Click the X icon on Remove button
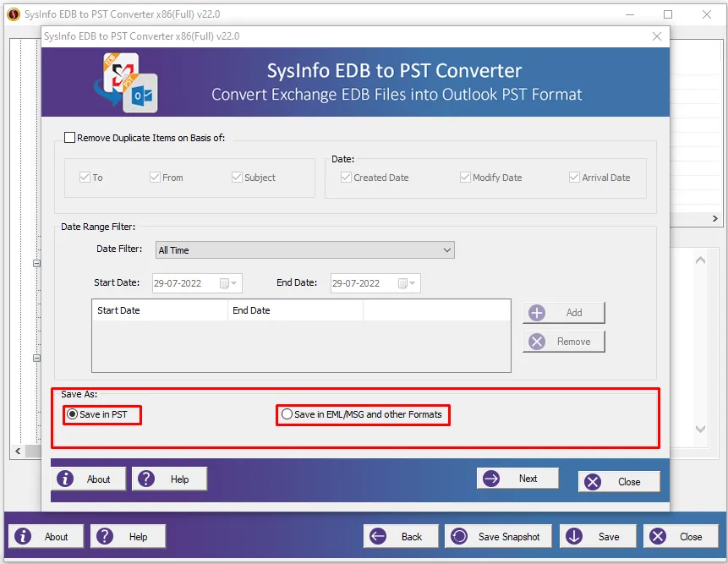 [537, 342]
